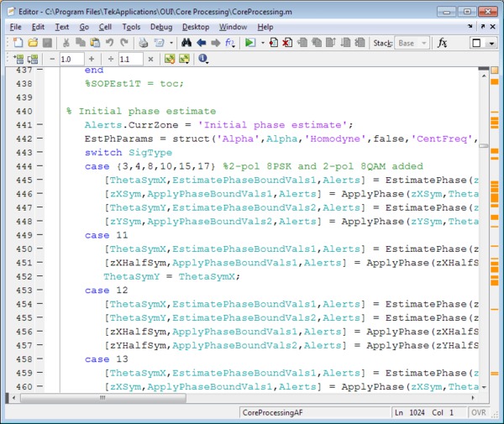
Task: Expand the Stack Base dropdown
Action: click(x=412, y=43)
